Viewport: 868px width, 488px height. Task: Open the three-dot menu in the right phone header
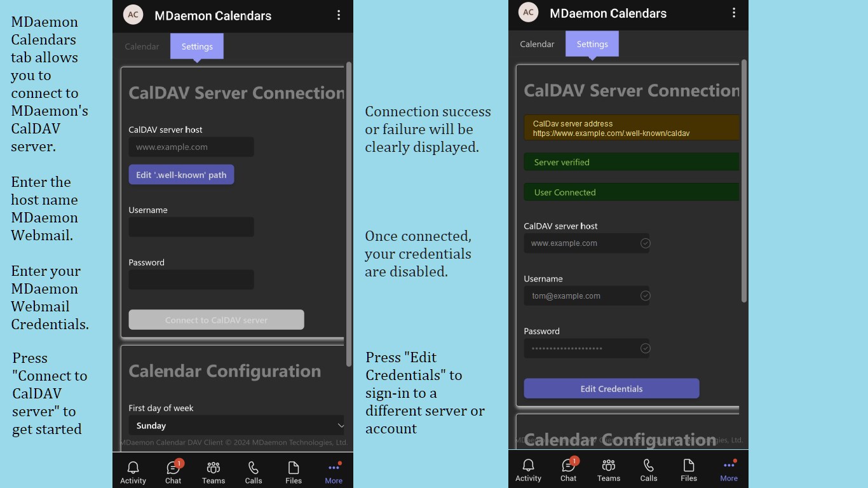734,13
